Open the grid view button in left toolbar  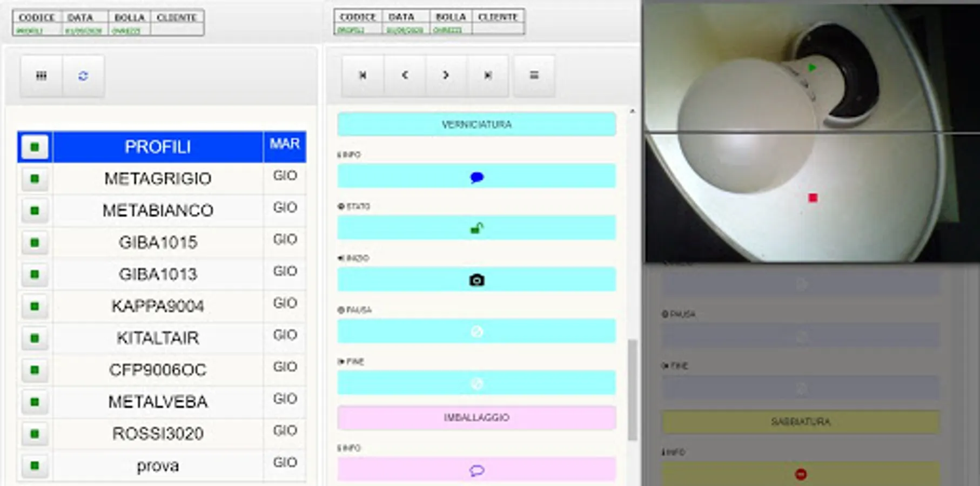click(x=42, y=76)
